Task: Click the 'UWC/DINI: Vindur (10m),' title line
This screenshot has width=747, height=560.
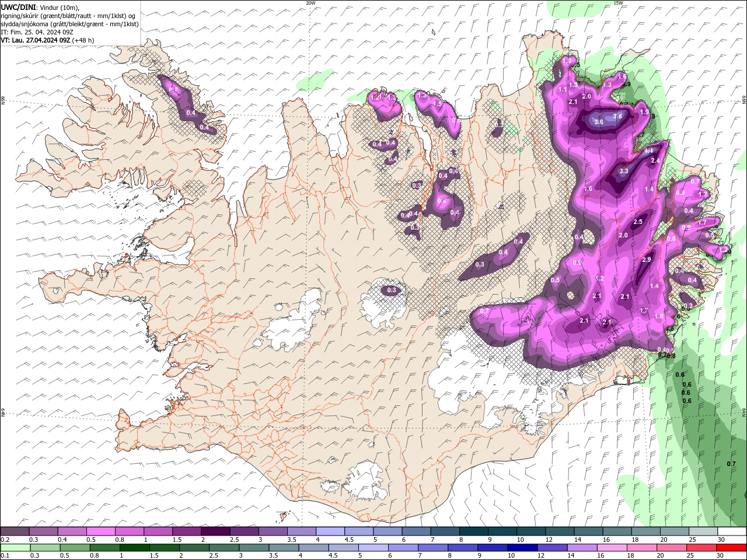Action: 40,7
